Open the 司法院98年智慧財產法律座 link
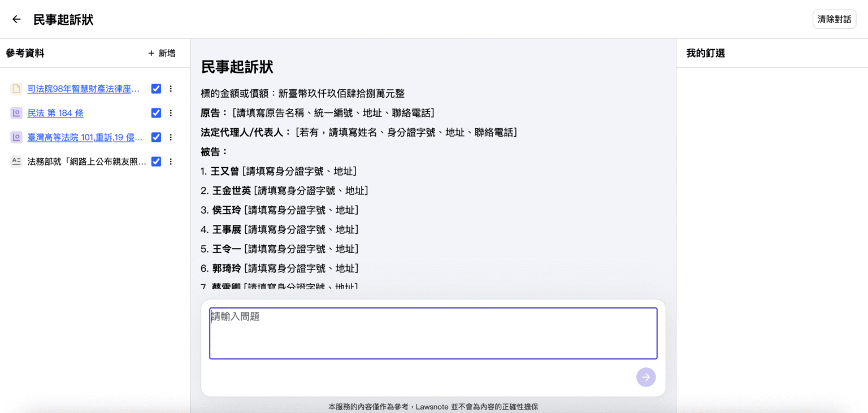868x413 pixels. [82, 89]
